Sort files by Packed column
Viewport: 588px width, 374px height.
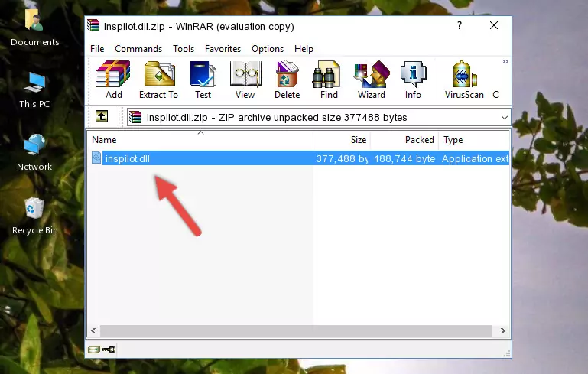[x=404, y=140]
